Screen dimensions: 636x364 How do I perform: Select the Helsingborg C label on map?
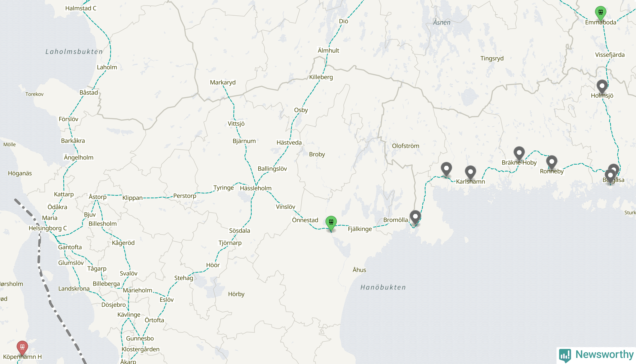click(x=47, y=228)
